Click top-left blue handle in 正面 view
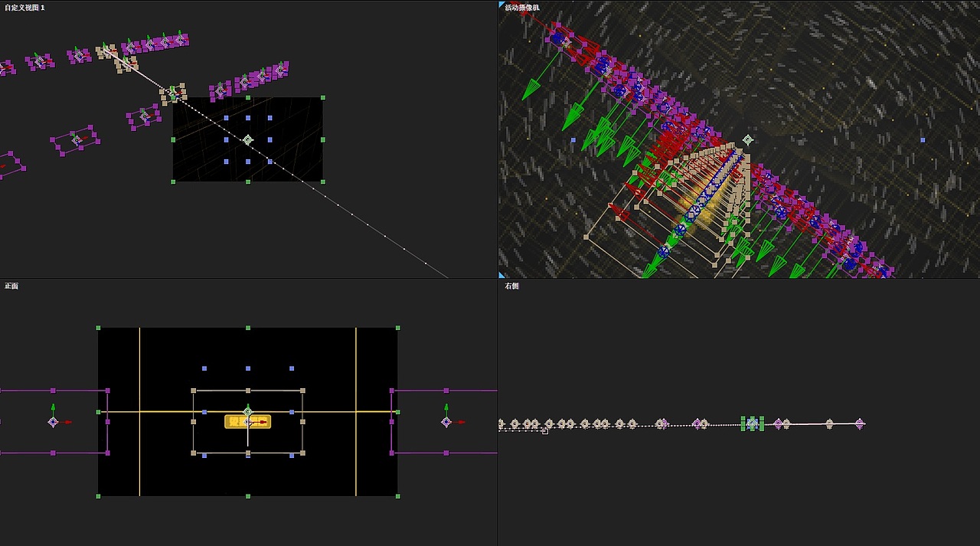Screen dimensions: 980x546 click(204, 368)
